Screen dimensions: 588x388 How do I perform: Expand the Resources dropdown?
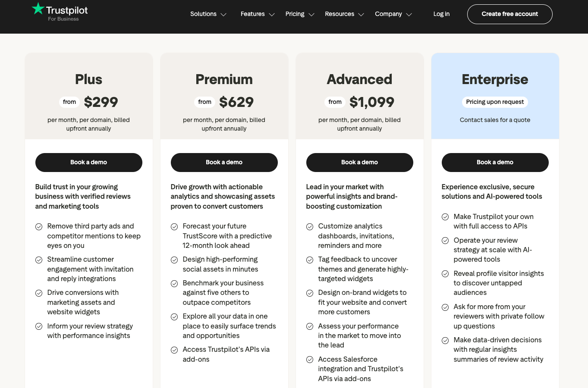tap(344, 14)
